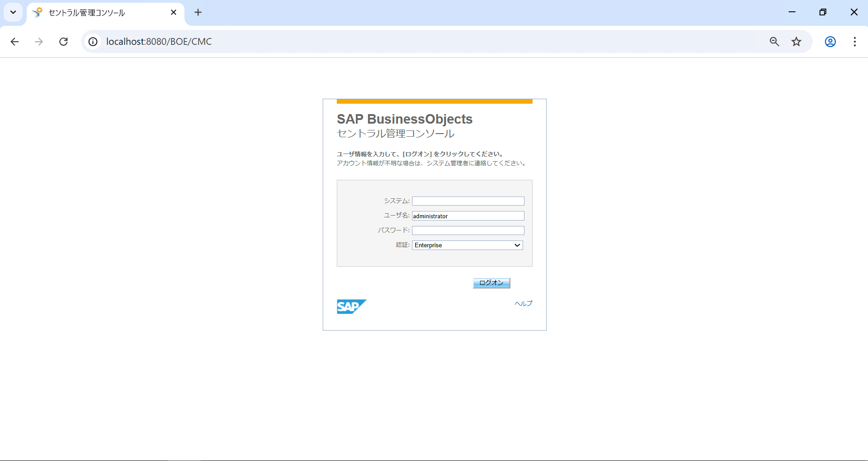Expand the tab search chevron

point(13,12)
